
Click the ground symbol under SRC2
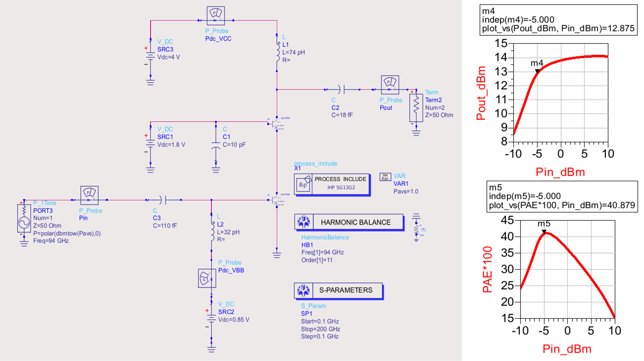click(211, 349)
